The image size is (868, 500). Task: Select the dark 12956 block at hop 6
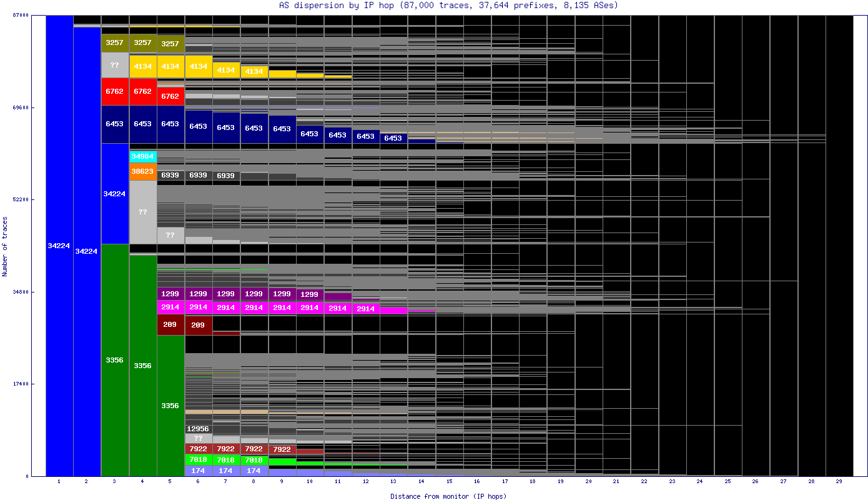coord(199,429)
